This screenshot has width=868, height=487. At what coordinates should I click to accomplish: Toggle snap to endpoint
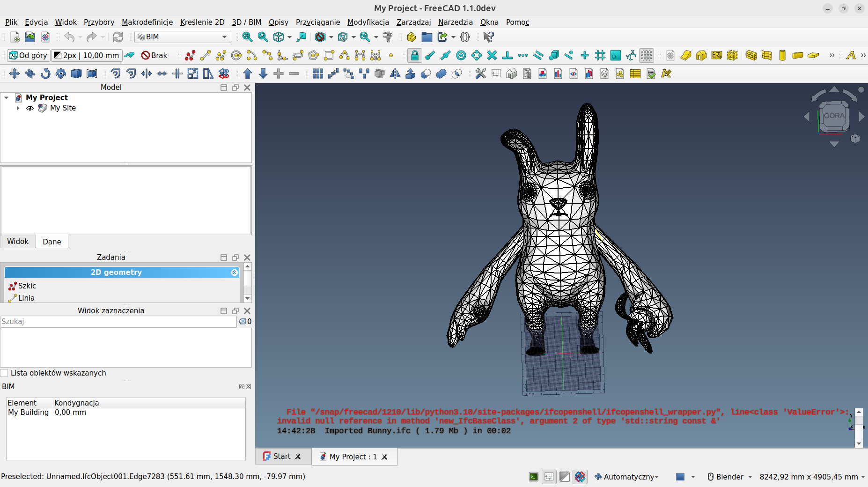pos(430,55)
